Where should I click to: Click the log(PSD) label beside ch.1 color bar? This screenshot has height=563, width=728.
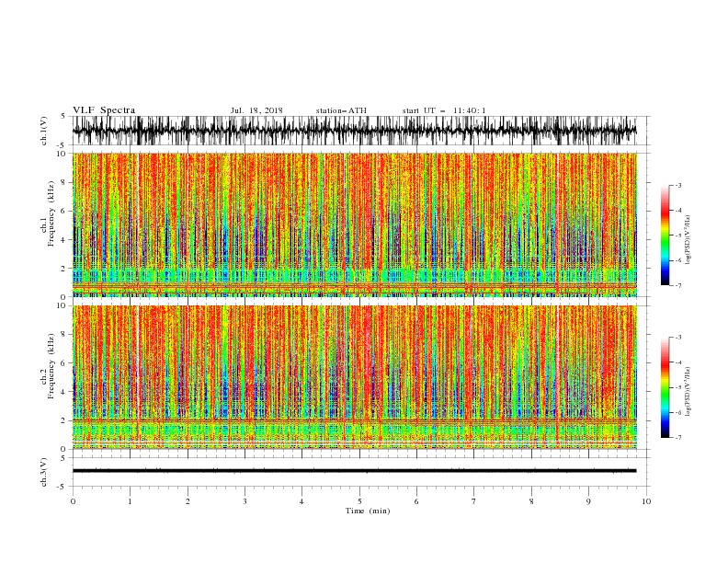click(x=688, y=240)
